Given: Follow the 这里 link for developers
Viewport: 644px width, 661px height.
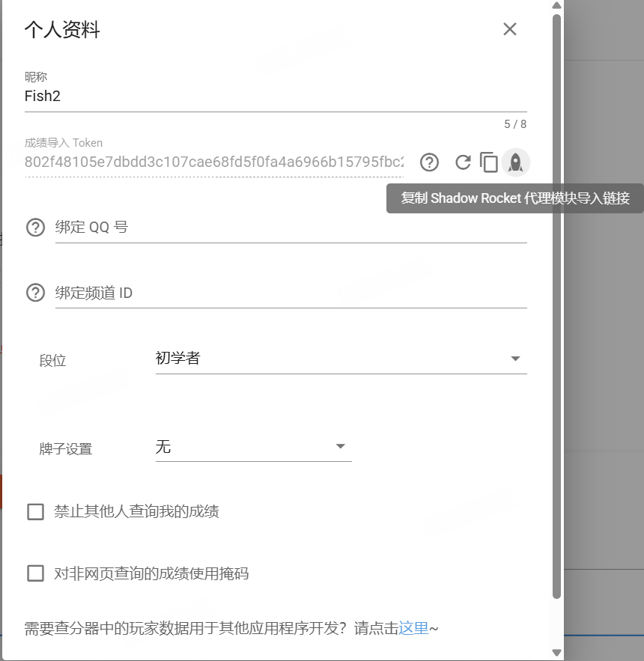Looking at the screenshot, I should click(x=413, y=628).
